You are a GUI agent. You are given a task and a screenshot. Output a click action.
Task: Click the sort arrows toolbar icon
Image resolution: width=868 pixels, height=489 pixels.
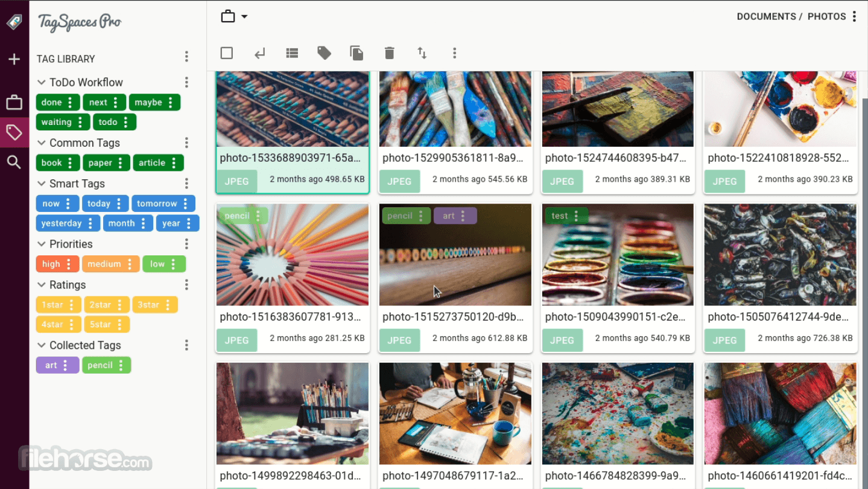(x=422, y=53)
